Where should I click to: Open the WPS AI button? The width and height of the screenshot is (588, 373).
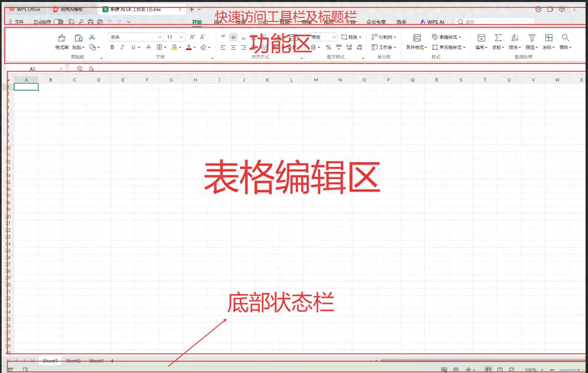pos(432,22)
